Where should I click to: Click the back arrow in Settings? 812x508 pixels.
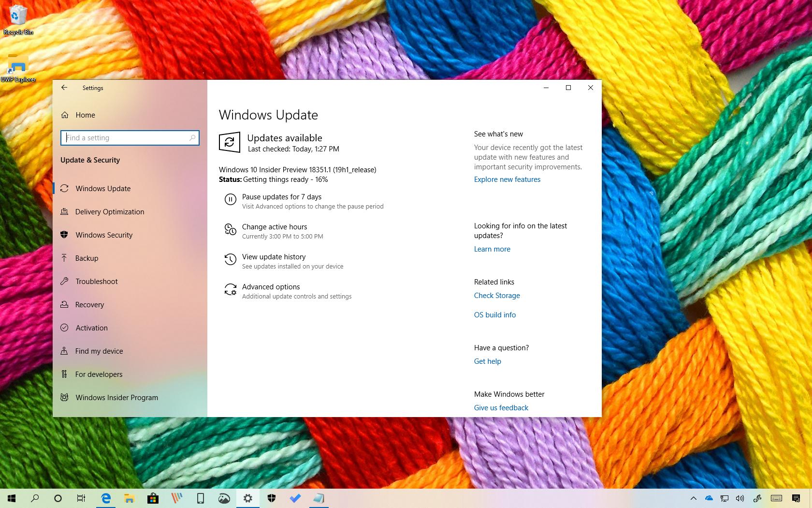click(64, 88)
